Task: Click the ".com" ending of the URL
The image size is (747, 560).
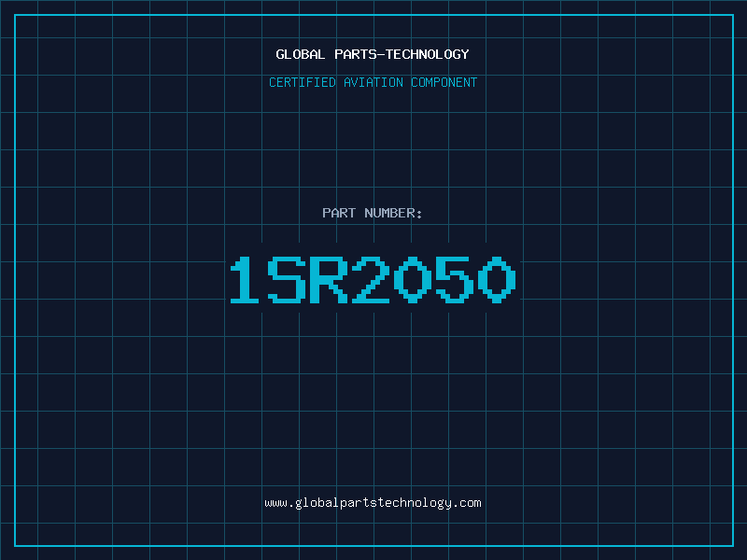Action: click(x=467, y=503)
